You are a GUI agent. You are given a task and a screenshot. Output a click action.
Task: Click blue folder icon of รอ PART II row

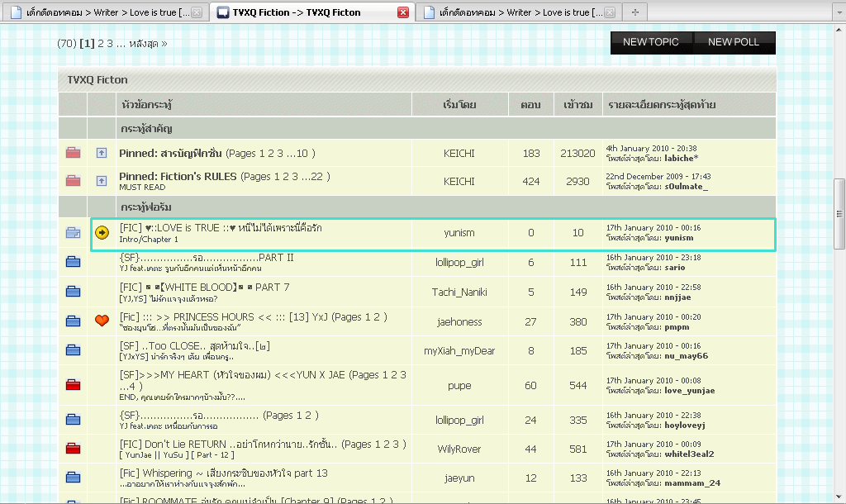coord(73,262)
